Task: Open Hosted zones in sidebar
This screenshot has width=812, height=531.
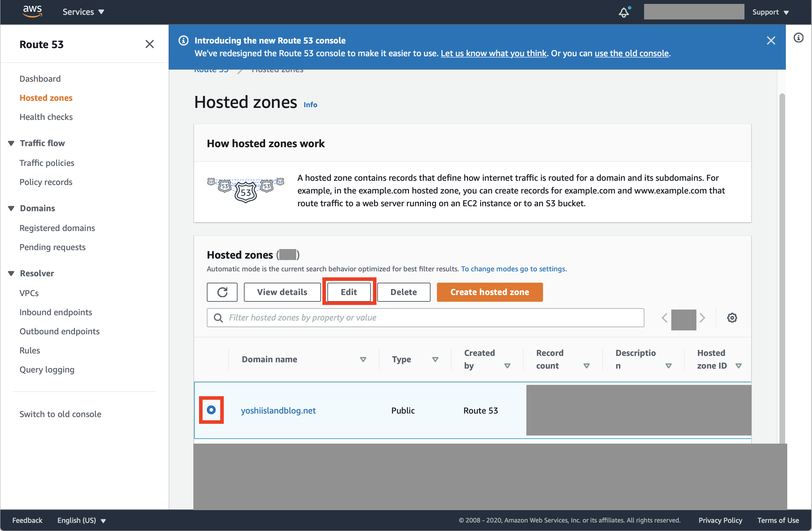Action: click(x=46, y=98)
